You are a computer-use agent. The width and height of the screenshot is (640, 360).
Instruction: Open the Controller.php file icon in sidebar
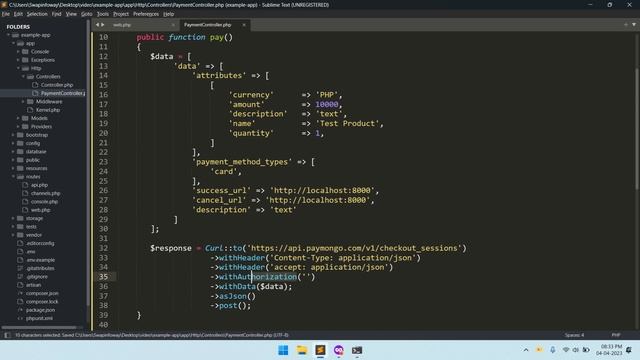(x=35, y=85)
